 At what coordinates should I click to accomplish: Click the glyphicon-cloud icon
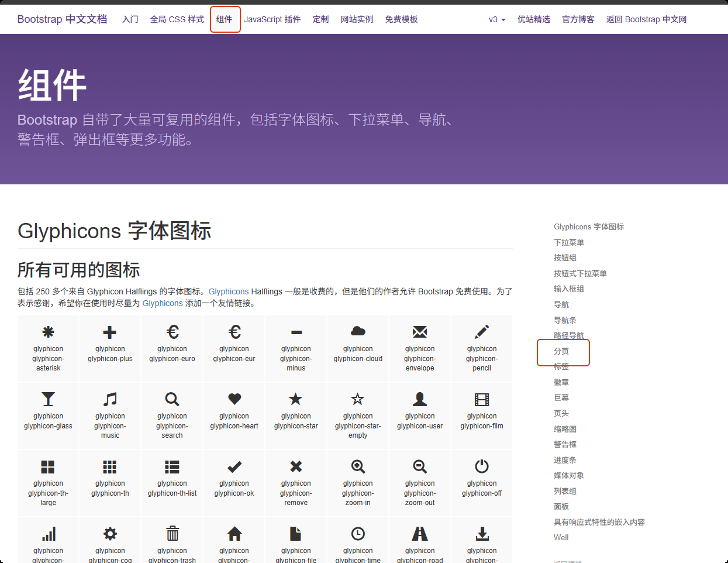click(x=358, y=332)
